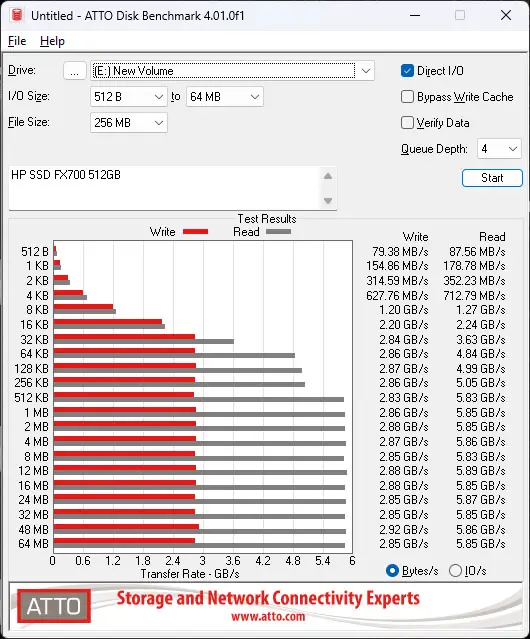Maximize the benchmark window

[460, 15]
